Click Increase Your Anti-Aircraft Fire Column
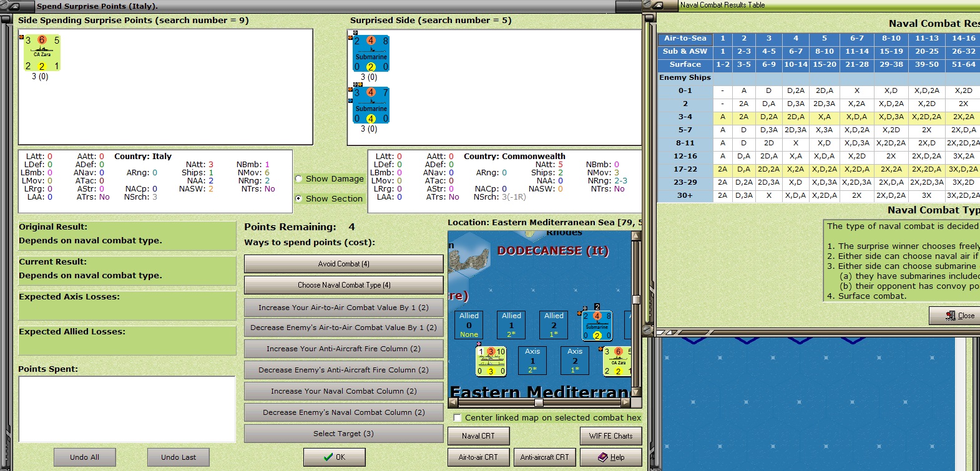Screen dimensions: 980x471 [344, 349]
